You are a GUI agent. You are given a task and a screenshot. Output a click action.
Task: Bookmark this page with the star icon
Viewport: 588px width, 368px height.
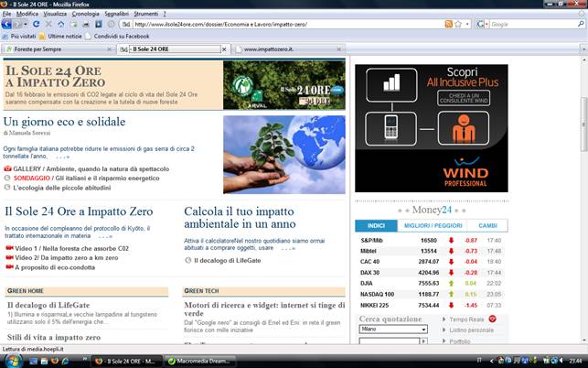click(458, 24)
